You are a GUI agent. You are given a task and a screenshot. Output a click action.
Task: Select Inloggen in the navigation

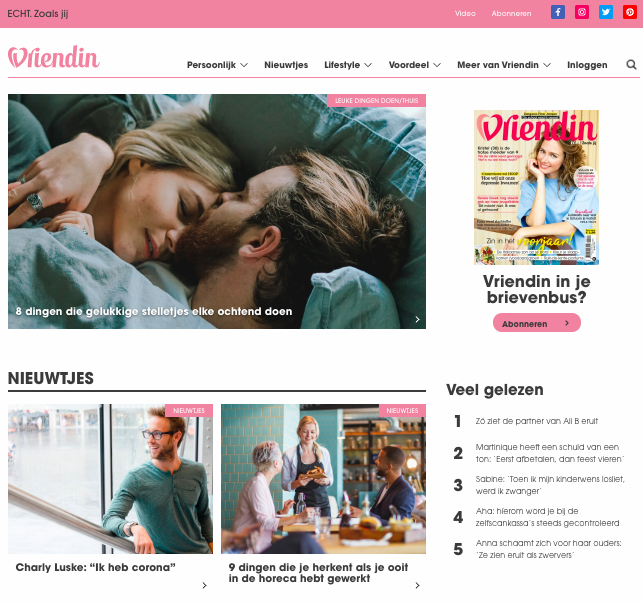tap(587, 65)
